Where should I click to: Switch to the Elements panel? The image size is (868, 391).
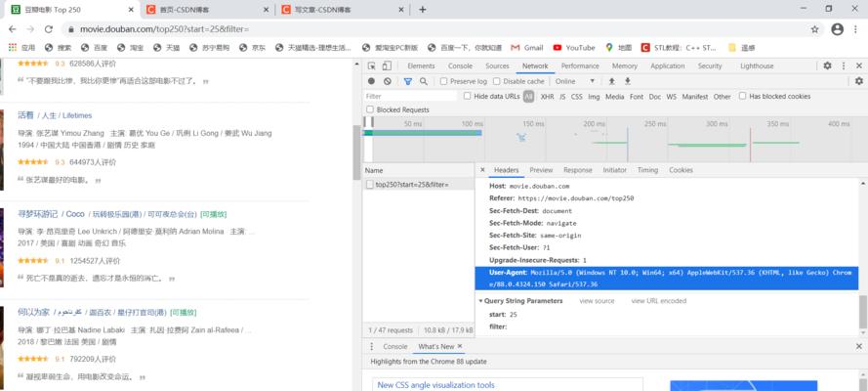click(421, 65)
